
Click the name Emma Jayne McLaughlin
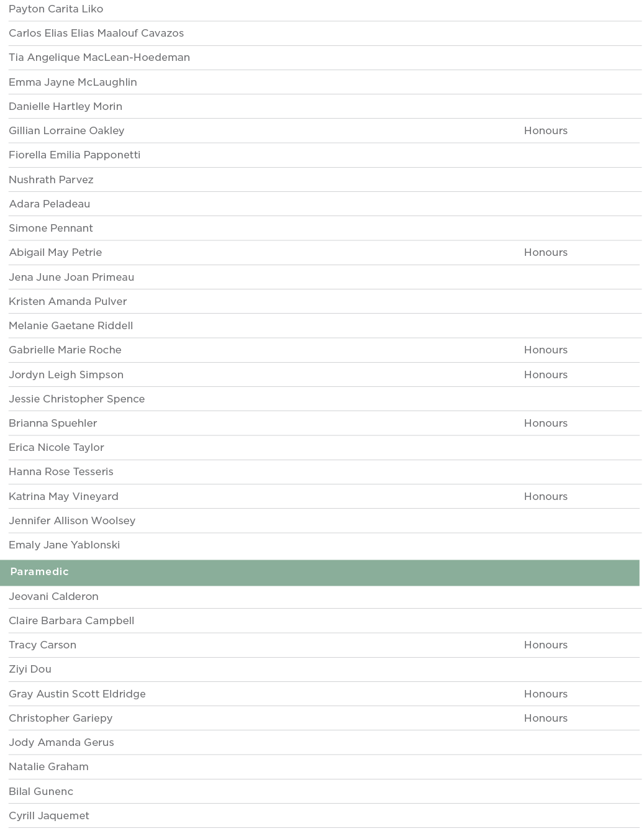click(73, 82)
